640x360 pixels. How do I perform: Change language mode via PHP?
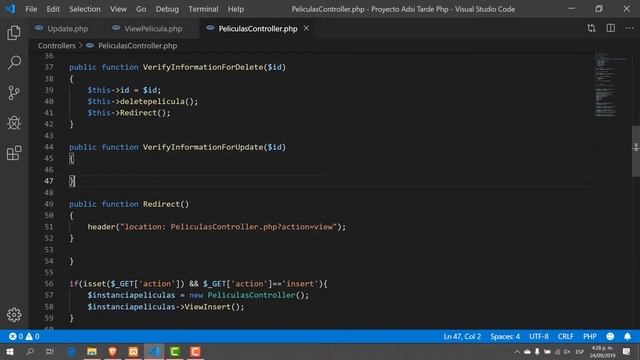pos(590,336)
